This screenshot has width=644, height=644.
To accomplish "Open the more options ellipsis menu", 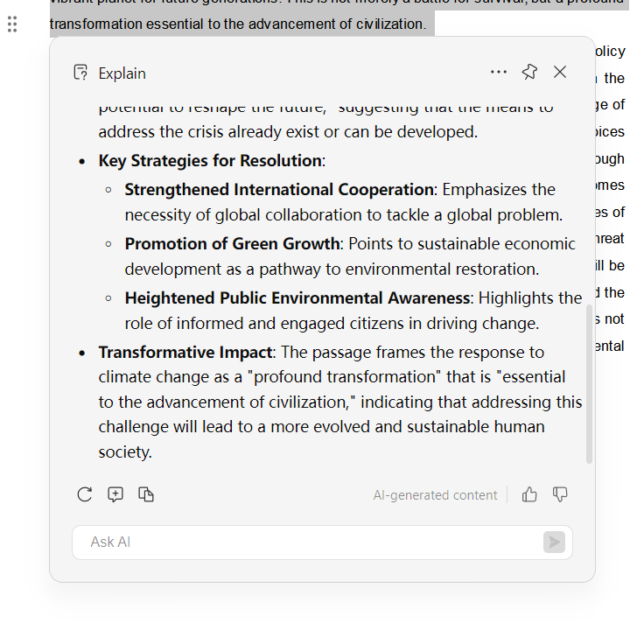I will [x=498, y=72].
